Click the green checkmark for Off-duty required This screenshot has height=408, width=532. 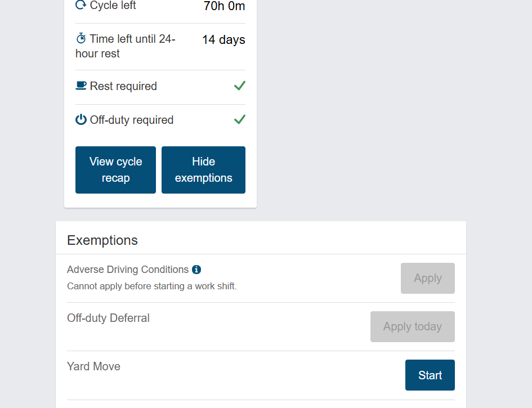click(x=239, y=119)
